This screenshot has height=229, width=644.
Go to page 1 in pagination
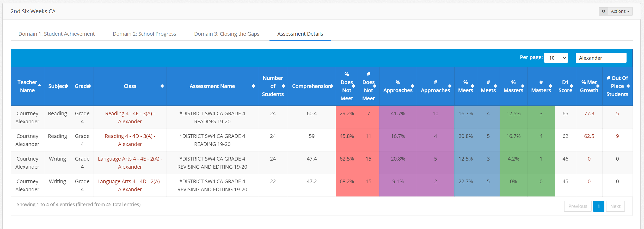598,206
